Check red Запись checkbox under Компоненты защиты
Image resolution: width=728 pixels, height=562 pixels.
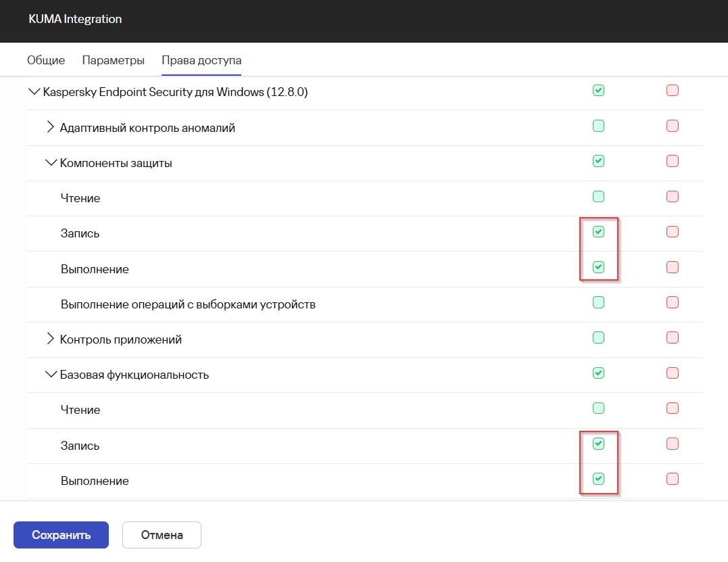673,232
